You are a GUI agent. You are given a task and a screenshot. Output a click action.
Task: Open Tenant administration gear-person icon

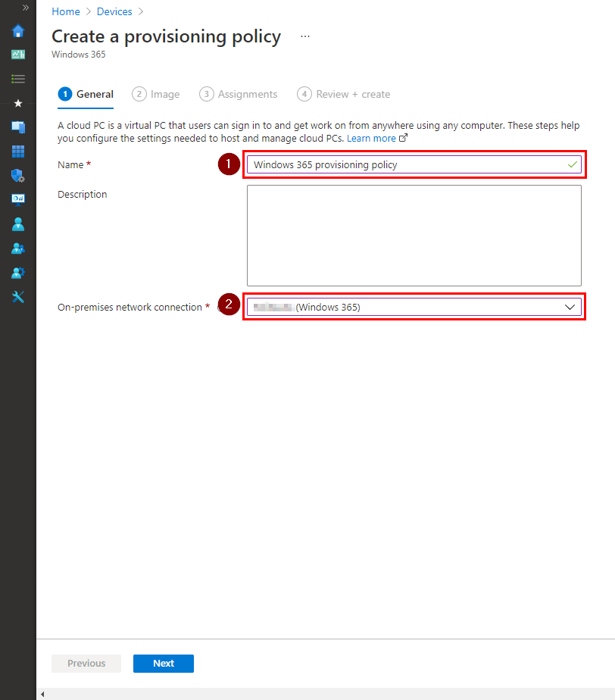tap(18, 272)
